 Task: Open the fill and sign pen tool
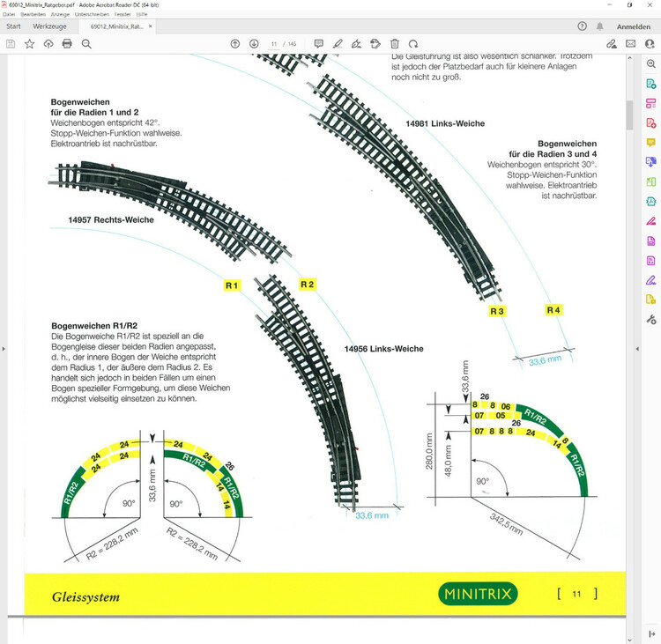357,44
